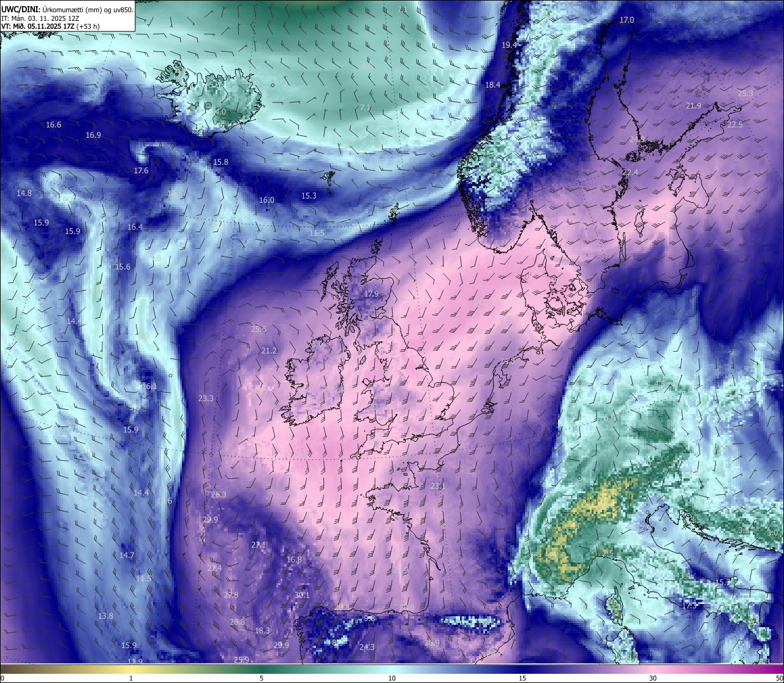Click the 15.3 value label

(x=309, y=196)
